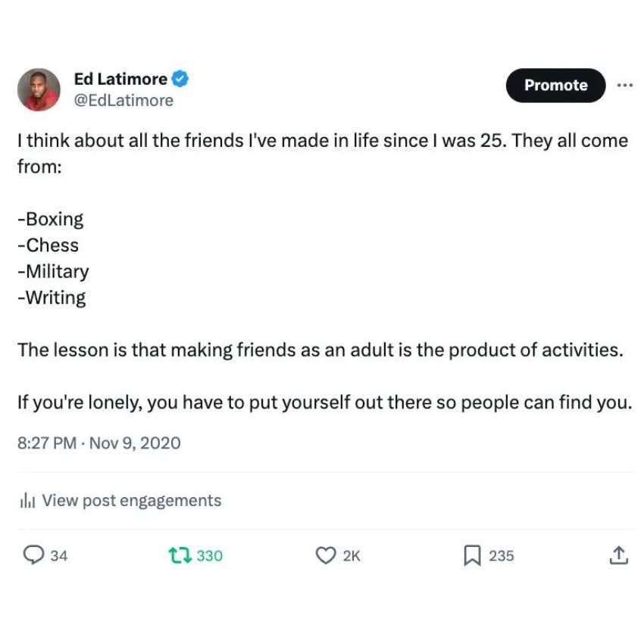
Task: Click the Promote button
Action: (555, 86)
